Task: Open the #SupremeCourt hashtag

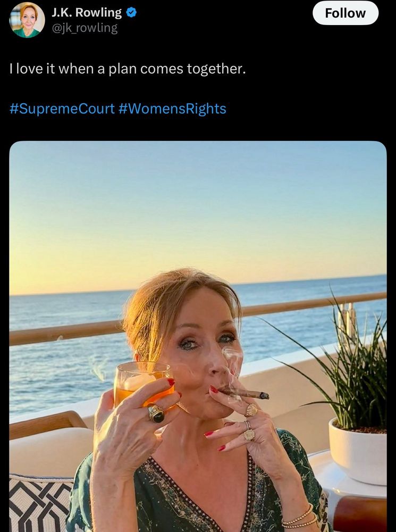Action: click(62, 109)
